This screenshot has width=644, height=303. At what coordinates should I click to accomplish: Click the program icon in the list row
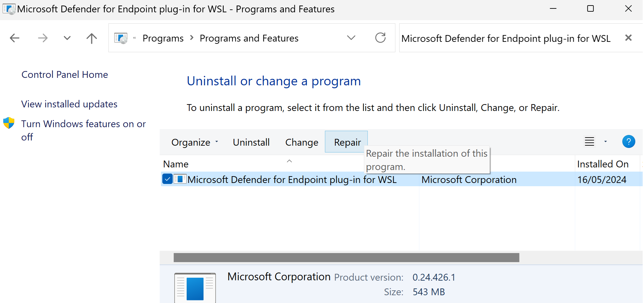tap(180, 179)
